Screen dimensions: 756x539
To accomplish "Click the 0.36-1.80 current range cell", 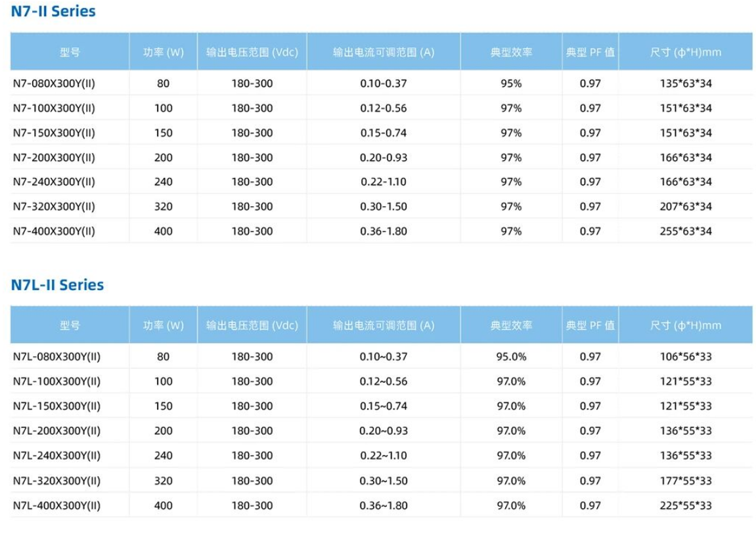I will [384, 231].
